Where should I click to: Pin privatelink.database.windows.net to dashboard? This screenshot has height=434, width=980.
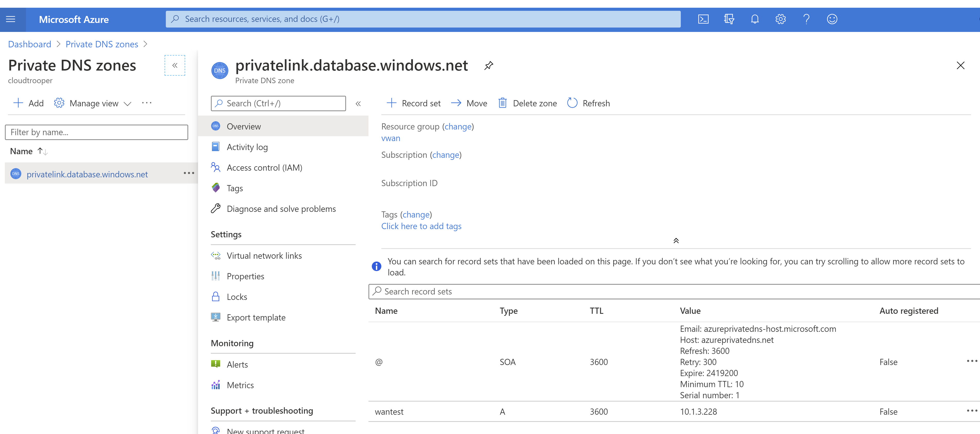(488, 65)
